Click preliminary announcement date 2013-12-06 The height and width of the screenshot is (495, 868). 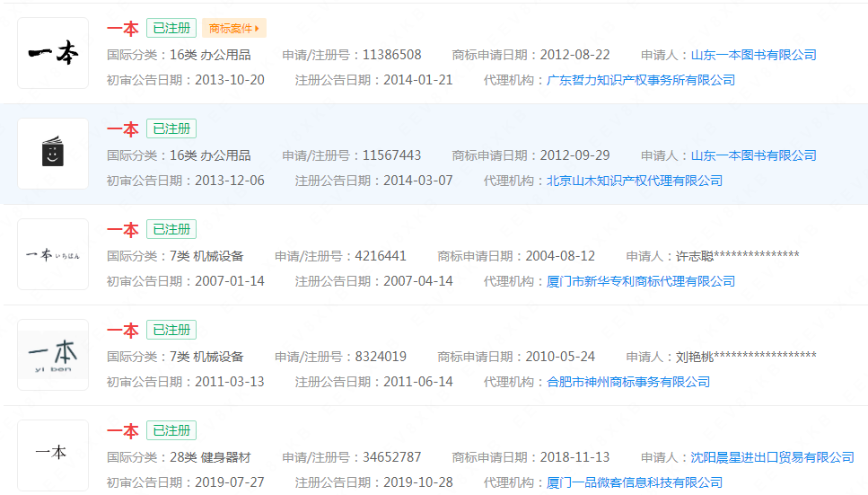tap(230, 181)
